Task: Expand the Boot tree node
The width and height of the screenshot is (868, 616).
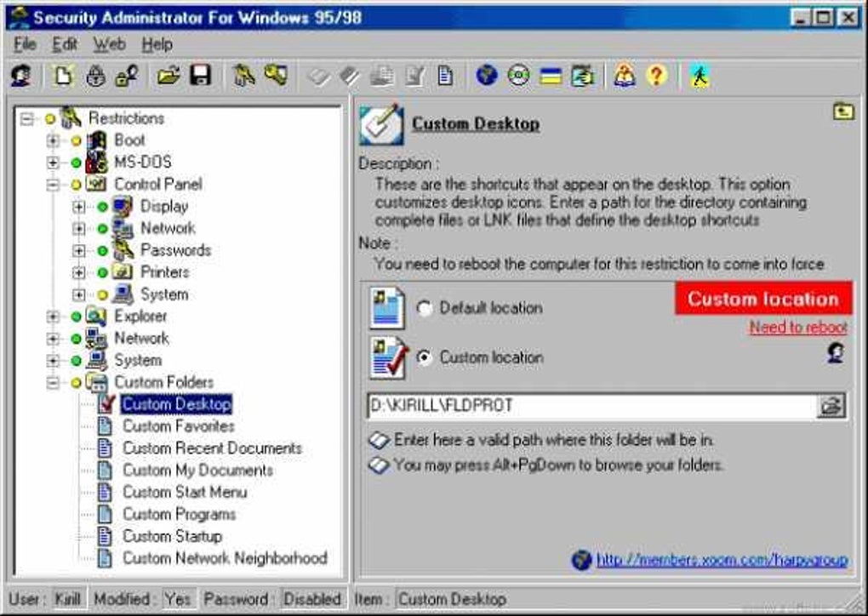Action: click(x=53, y=140)
